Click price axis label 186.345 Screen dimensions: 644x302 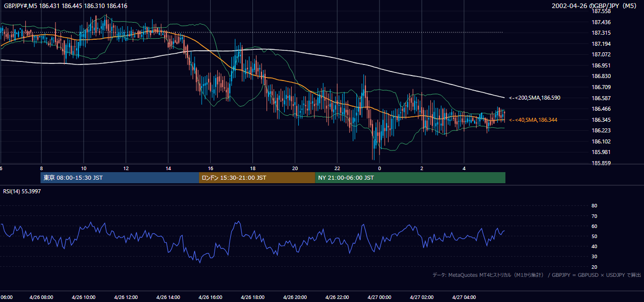(601, 120)
